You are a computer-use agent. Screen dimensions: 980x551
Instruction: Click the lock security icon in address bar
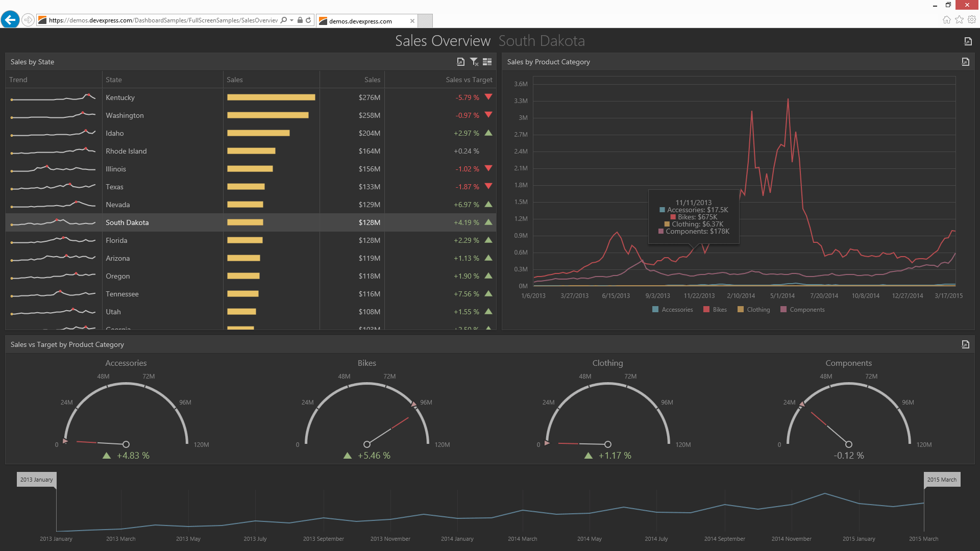pyautogui.click(x=300, y=20)
